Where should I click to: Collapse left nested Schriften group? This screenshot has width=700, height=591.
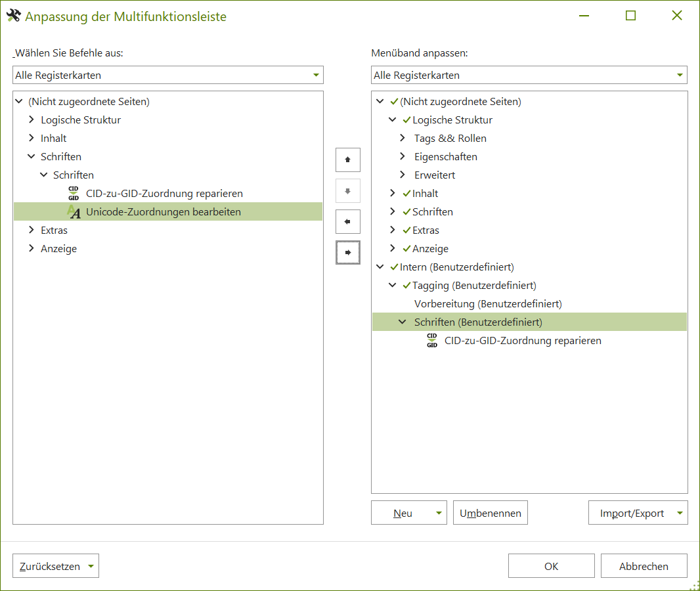point(44,175)
